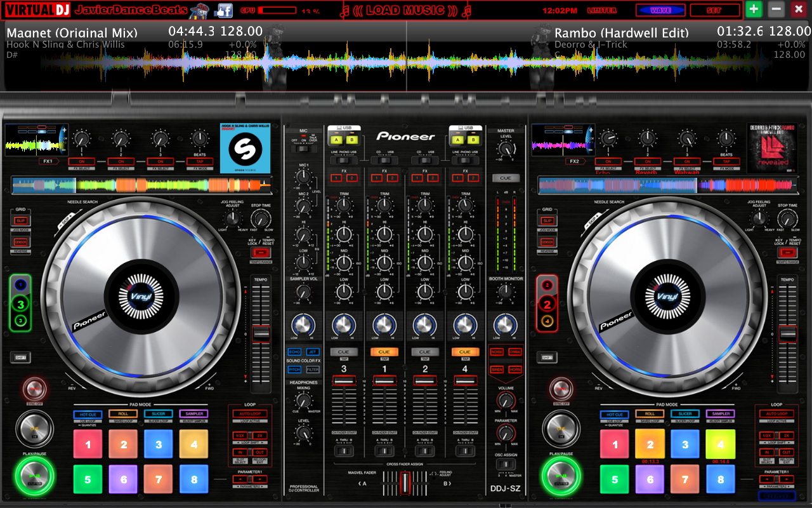812x508 pixels.
Task: Toggle left deck SLIP mode
Action: [20, 220]
